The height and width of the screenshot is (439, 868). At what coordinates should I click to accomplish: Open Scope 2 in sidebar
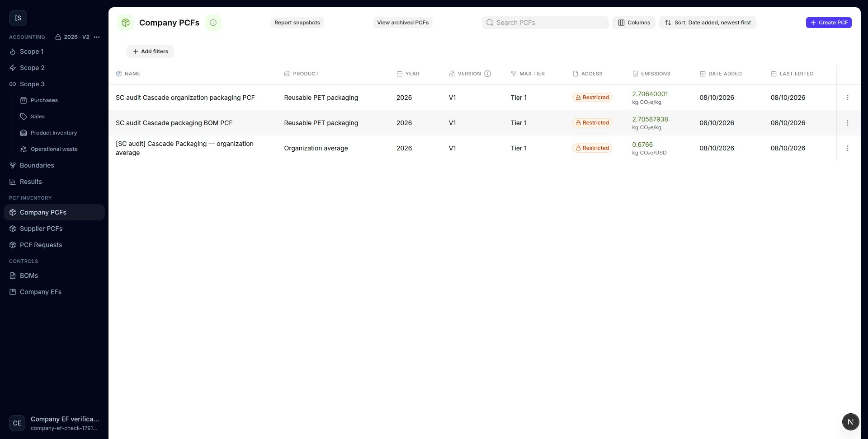tap(54, 68)
